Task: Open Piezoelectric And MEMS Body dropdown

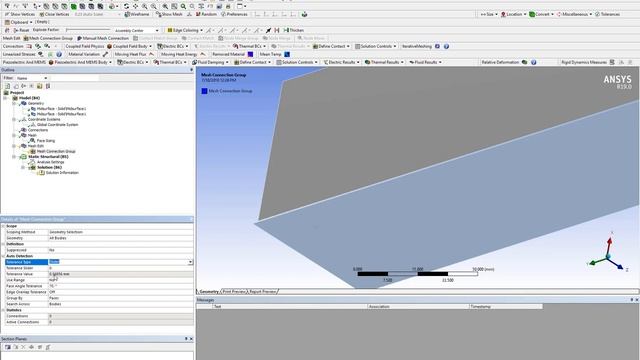Action: pyautogui.click(x=80, y=62)
